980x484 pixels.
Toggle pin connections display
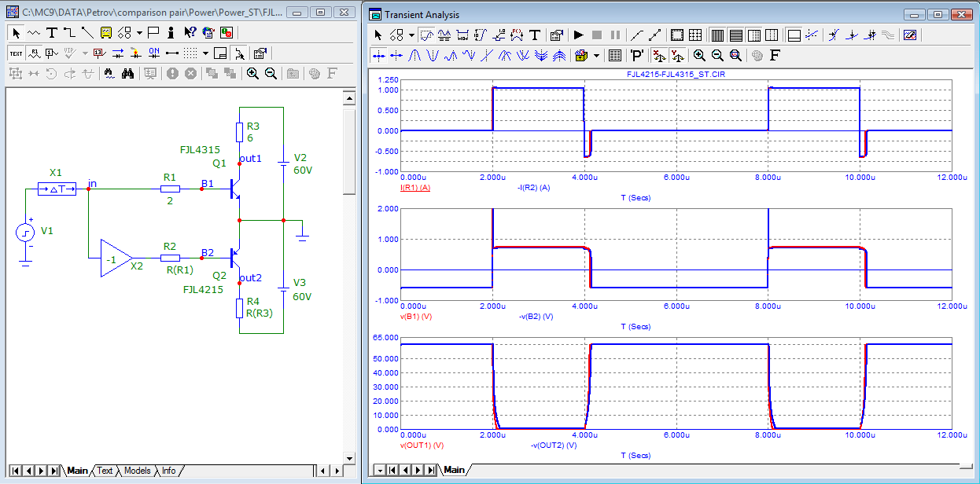coord(172,53)
